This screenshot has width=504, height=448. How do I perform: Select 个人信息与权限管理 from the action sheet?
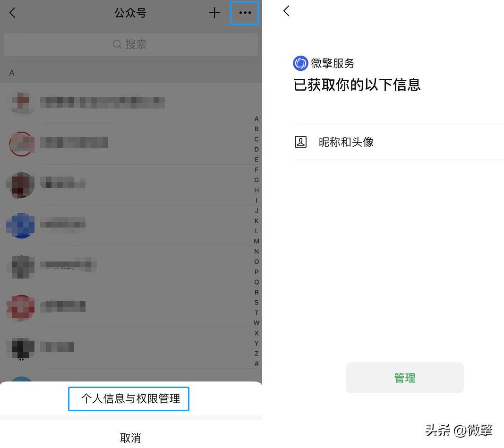click(x=128, y=398)
